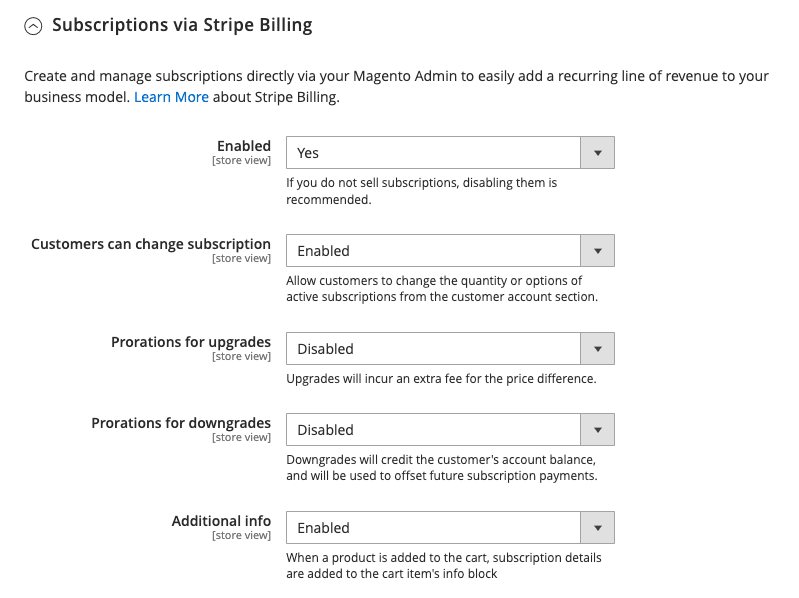Image resolution: width=799 pixels, height=598 pixels.
Task: Open the Learn More link about Stripe Billing
Action: (171, 97)
